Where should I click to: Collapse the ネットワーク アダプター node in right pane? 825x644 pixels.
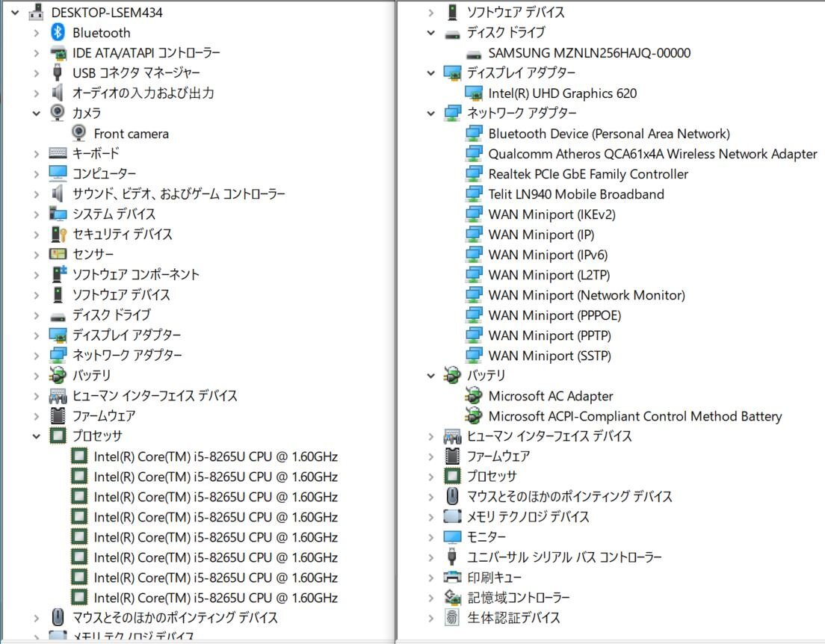click(x=430, y=114)
